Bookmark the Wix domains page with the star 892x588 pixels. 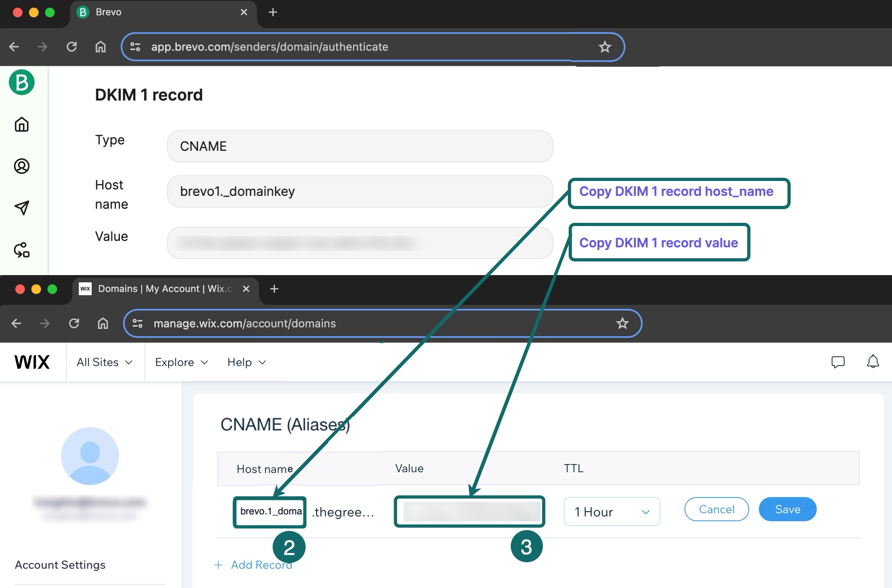pyautogui.click(x=622, y=323)
